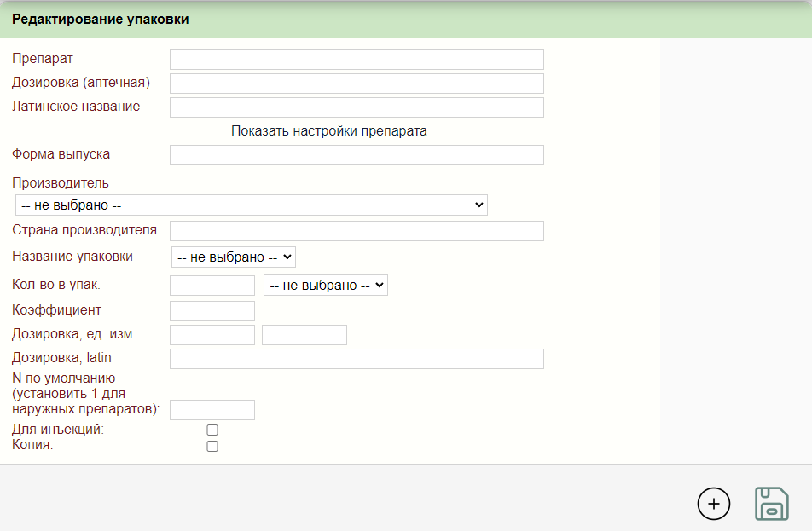812x531 pixels.
Task: Click the round plus add icon
Action: [x=714, y=504]
